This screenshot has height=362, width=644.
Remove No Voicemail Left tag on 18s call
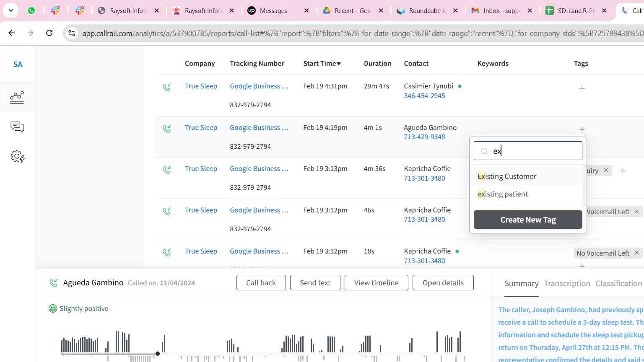tap(636, 253)
